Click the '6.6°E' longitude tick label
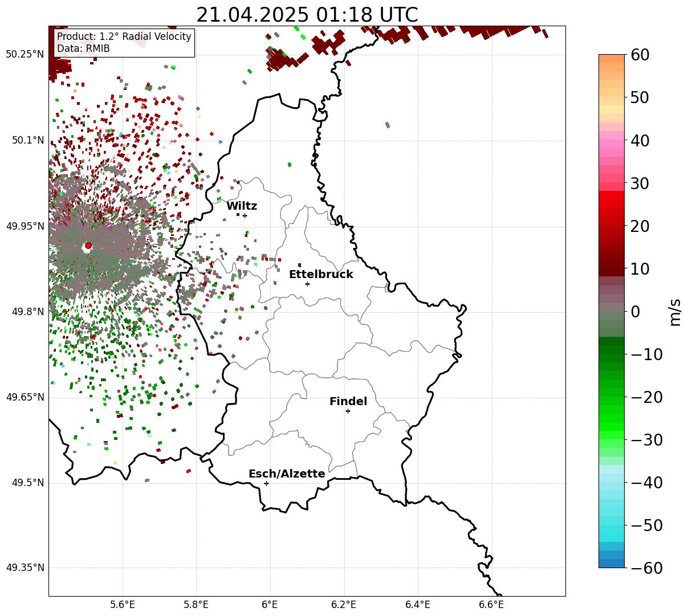This screenshot has width=688, height=616. tap(491, 605)
